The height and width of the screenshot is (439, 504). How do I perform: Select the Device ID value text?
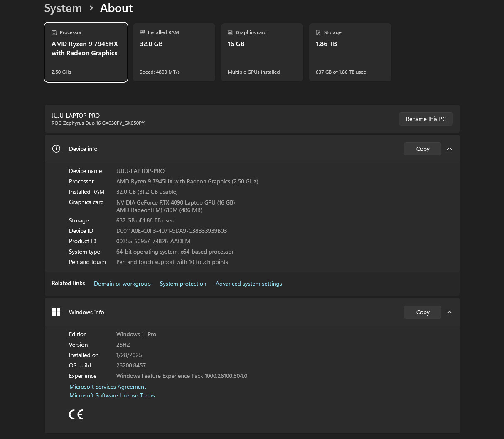(172, 231)
